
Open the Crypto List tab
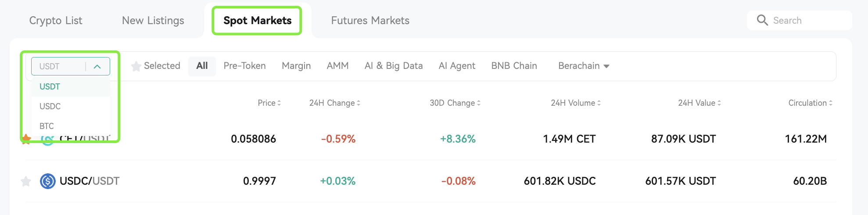[56, 21]
